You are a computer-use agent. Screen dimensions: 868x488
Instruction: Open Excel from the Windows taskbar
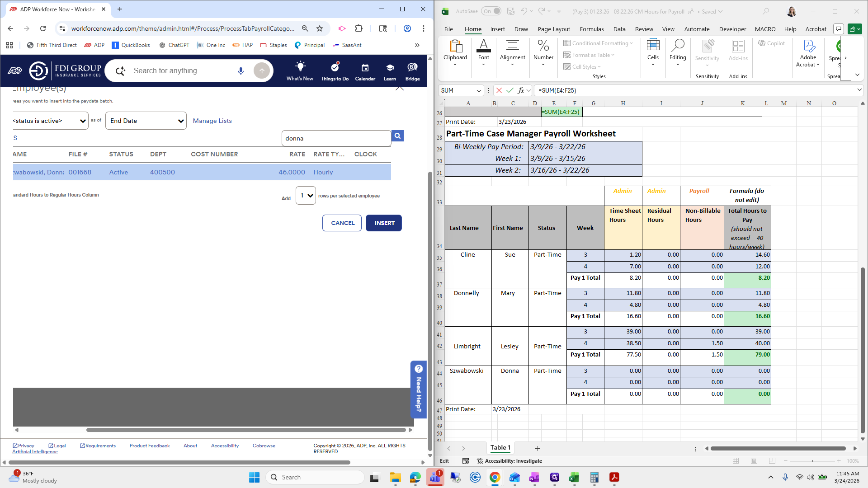(574, 477)
